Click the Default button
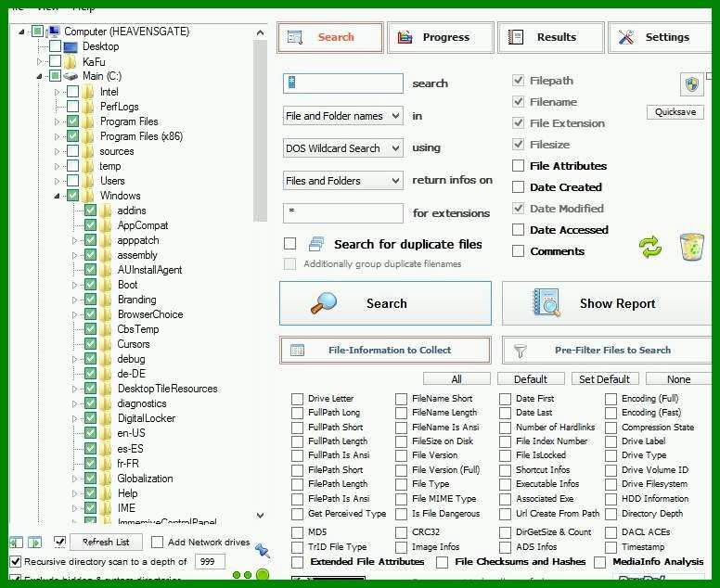 coord(531,379)
